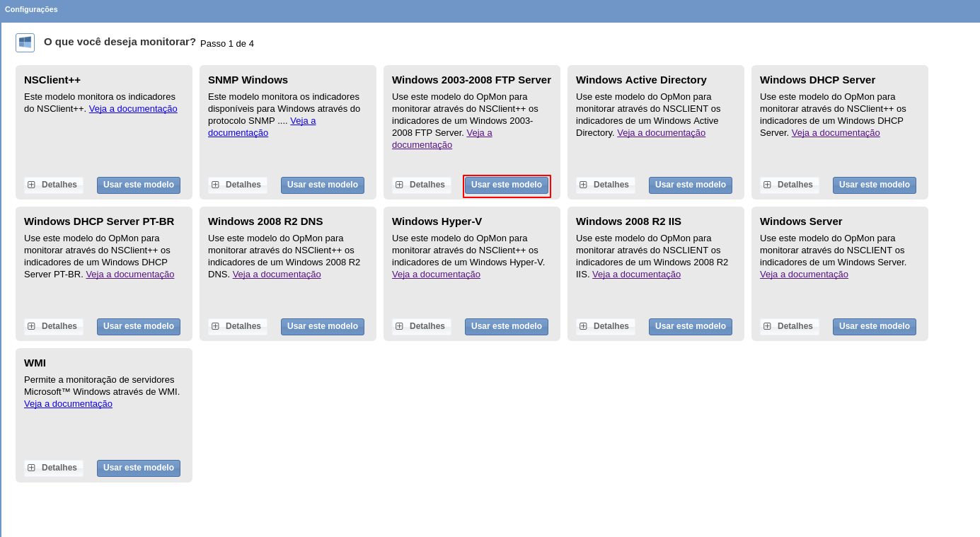Open documentation link for Windows Active Directory
This screenshot has width=980, height=537.
[661, 133]
